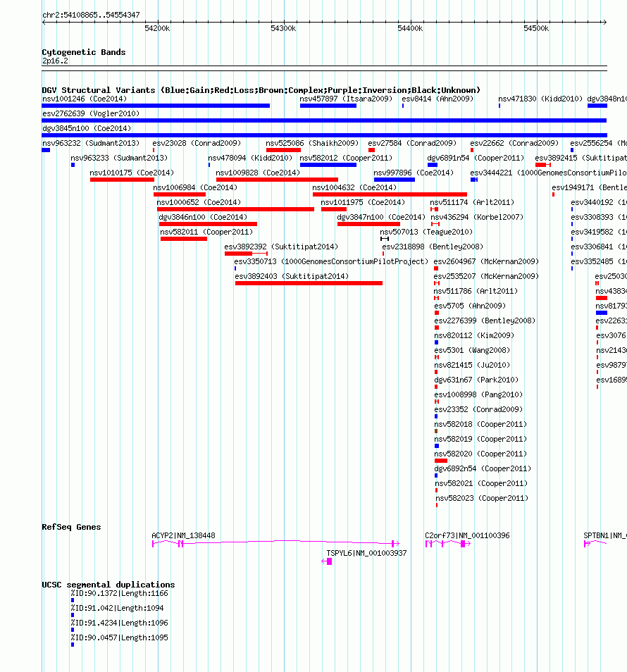Click esv22662 (Conrad2009) label

click(x=514, y=143)
